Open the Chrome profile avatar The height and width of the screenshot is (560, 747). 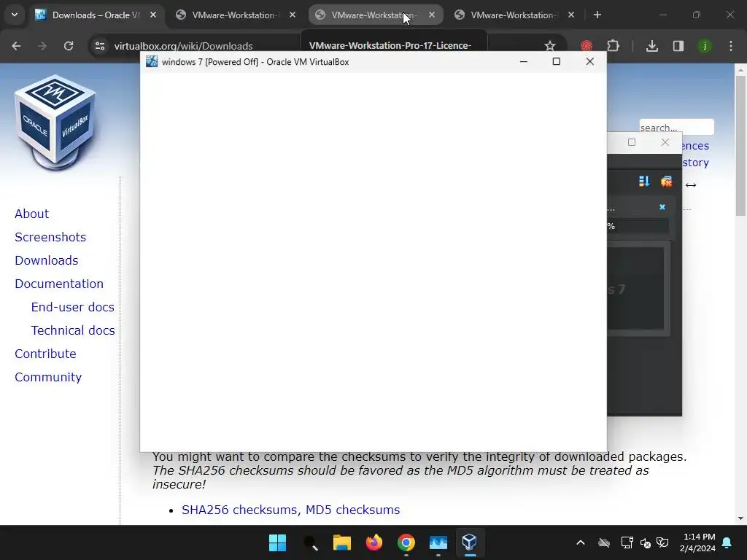(705, 46)
